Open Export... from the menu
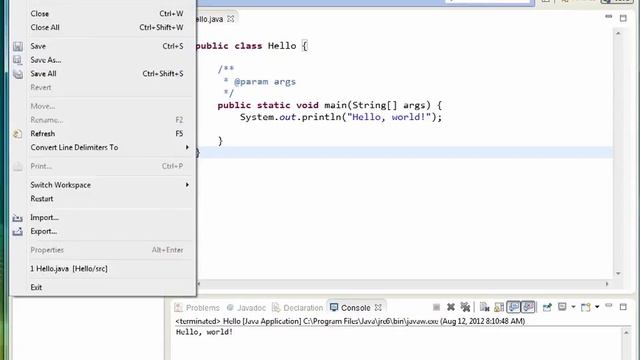This screenshot has width=640, height=360. pos(102,231)
